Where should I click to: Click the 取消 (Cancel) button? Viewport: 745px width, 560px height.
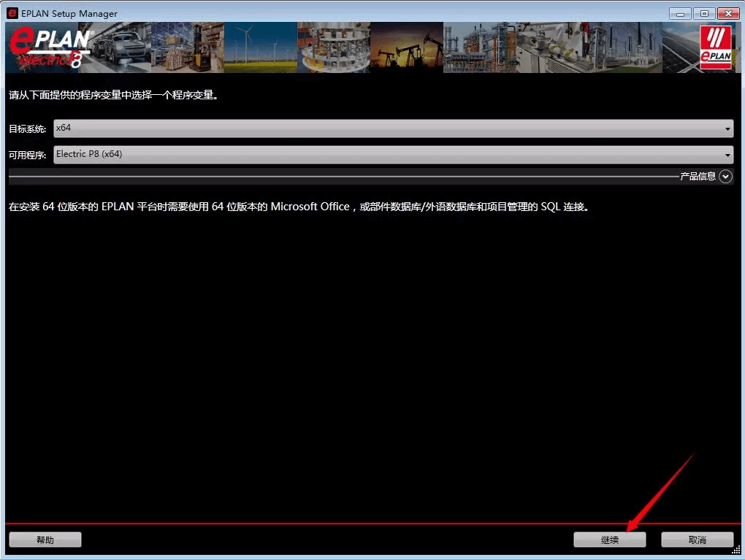tap(697, 540)
